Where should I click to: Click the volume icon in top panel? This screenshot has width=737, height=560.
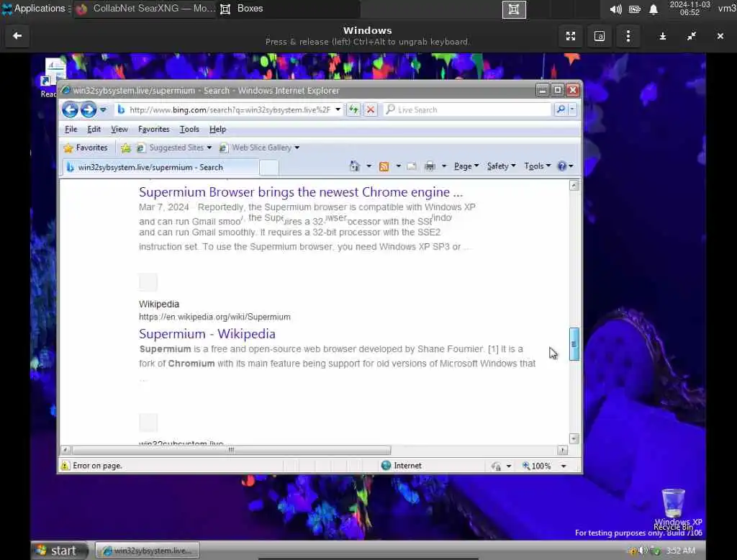click(616, 9)
